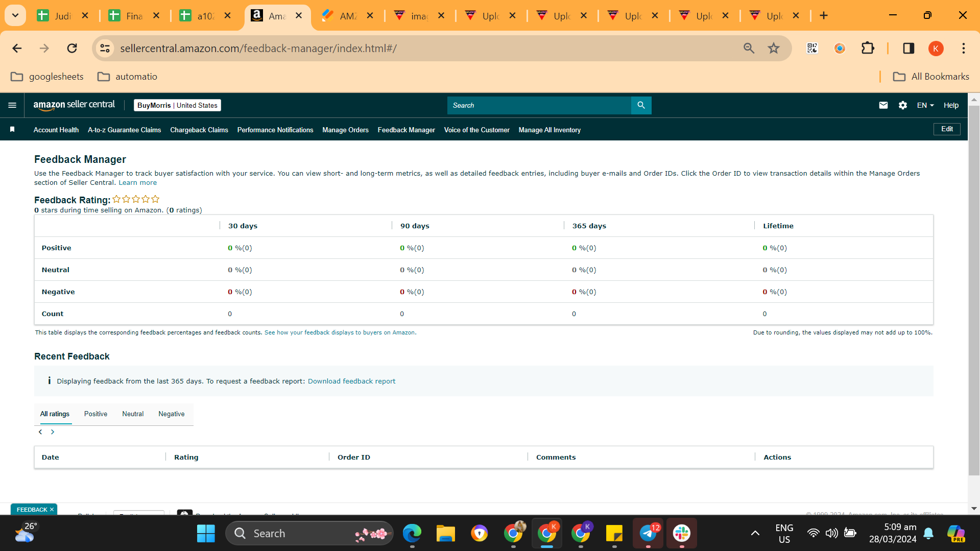The height and width of the screenshot is (551, 980).
Task: Open Voice of the Customer
Action: [x=477, y=130]
